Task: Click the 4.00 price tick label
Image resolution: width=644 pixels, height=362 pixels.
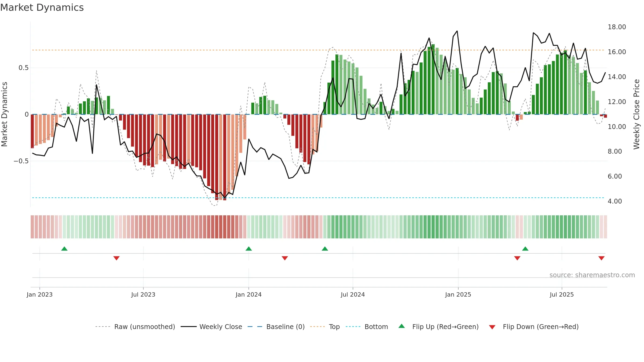Action: tap(615, 201)
